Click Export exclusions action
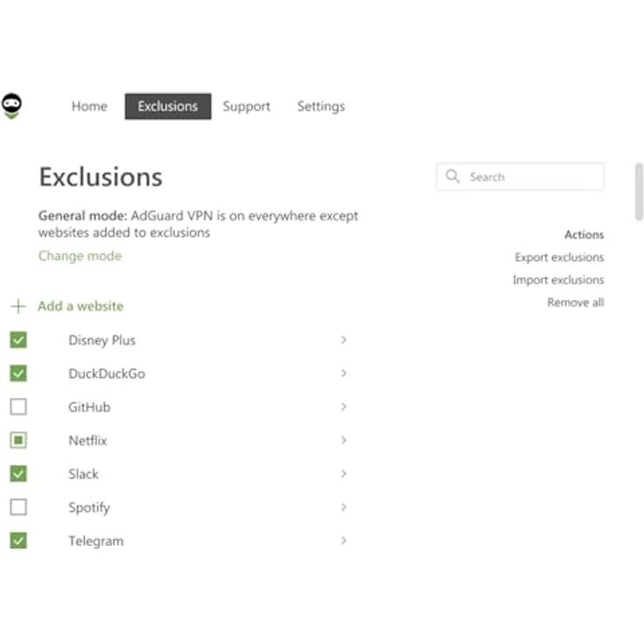Image resolution: width=644 pixels, height=644 pixels. click(559, 257)
